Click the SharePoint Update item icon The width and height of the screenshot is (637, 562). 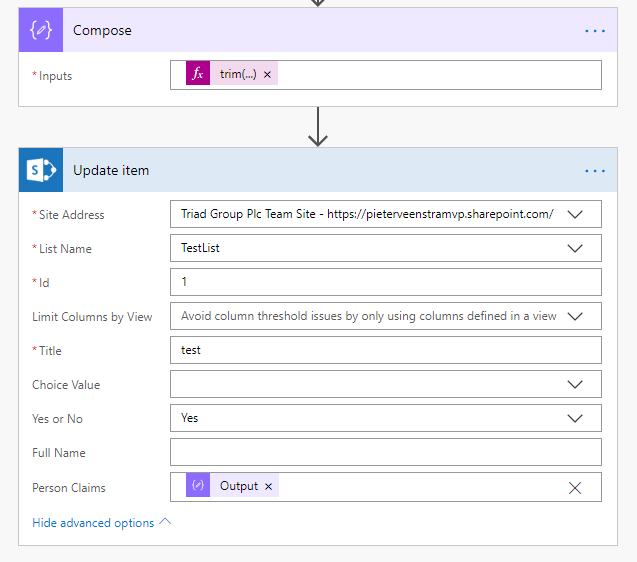(41, 170)
